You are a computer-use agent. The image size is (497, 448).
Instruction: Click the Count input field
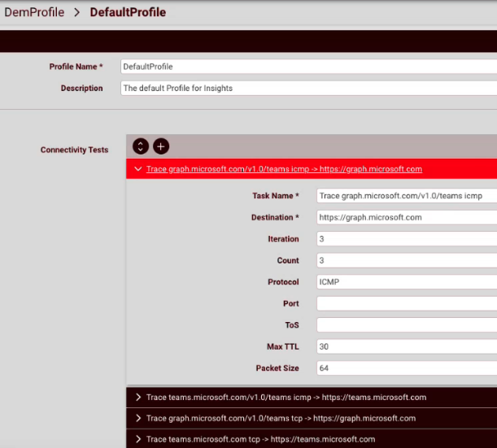pyautogui.click(x=406, y=261)
